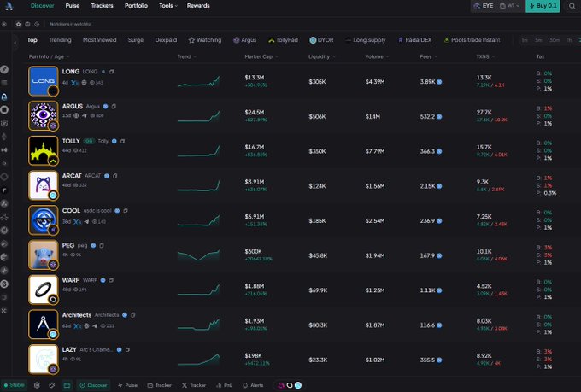The image size is (581, 392).
Task: Open PnL from the bottom bar
Action: click(224, 385)
